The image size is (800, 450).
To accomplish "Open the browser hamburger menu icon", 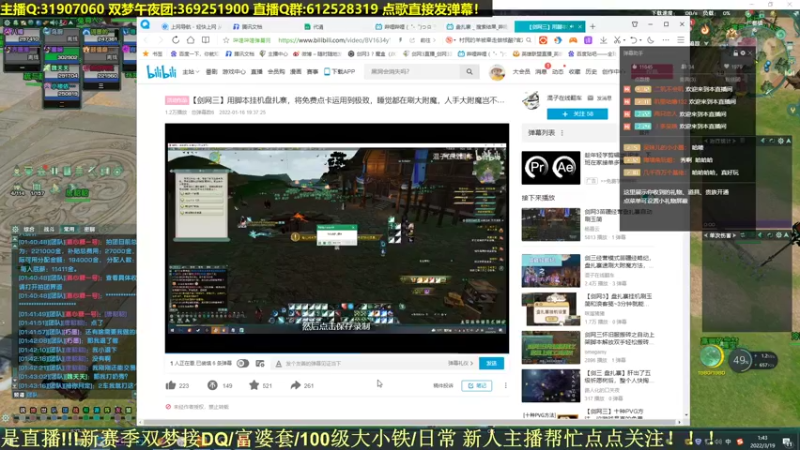I will click(x=681, y=40).
